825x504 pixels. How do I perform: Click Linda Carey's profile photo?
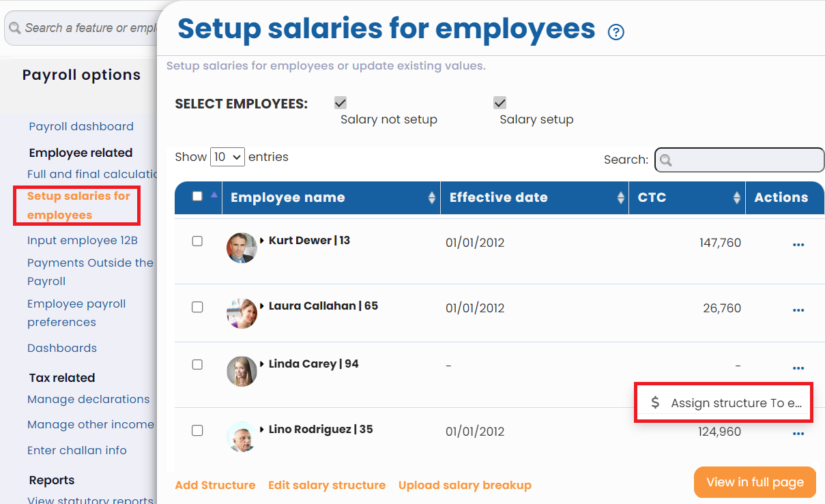[x=242, y=371]
